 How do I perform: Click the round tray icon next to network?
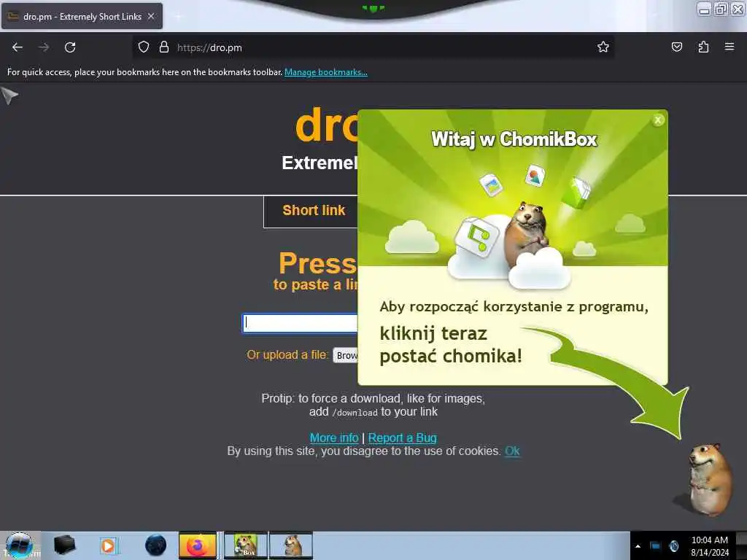(674, 546)
